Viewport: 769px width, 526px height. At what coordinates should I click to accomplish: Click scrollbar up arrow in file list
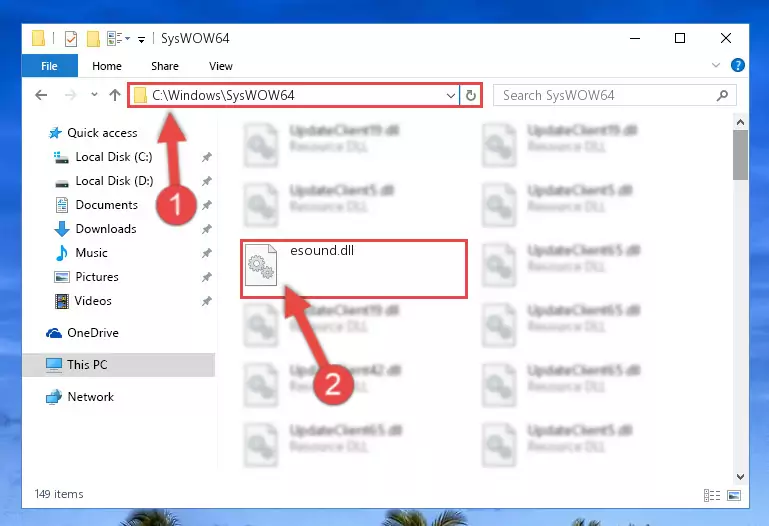coord(741,122)
